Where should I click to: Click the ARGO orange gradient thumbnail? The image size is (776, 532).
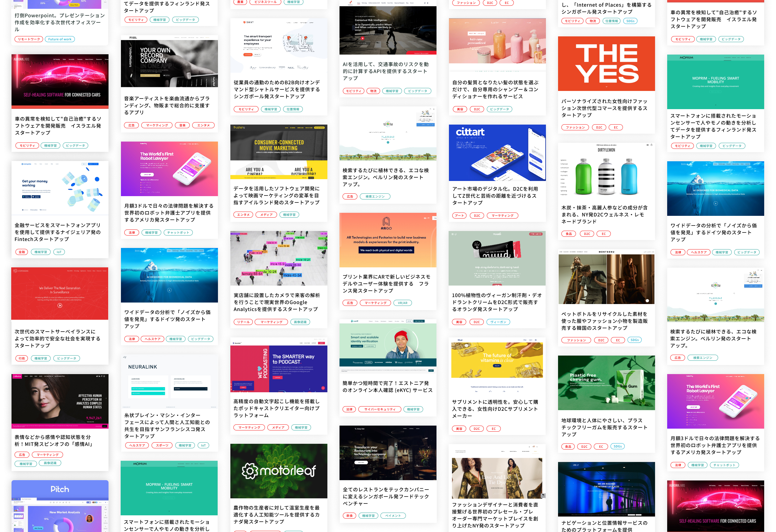(x=388, y=240)
